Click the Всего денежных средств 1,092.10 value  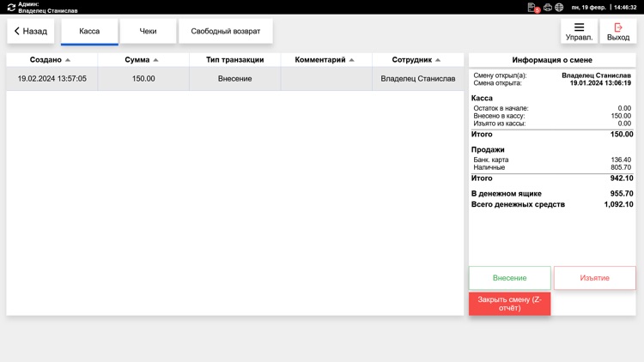tap(618, 204)
